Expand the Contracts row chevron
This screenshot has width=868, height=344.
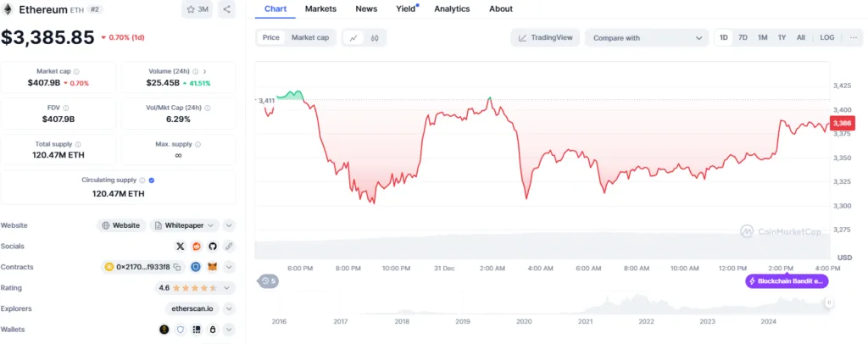pyautogui.click(x=229, y=267)
